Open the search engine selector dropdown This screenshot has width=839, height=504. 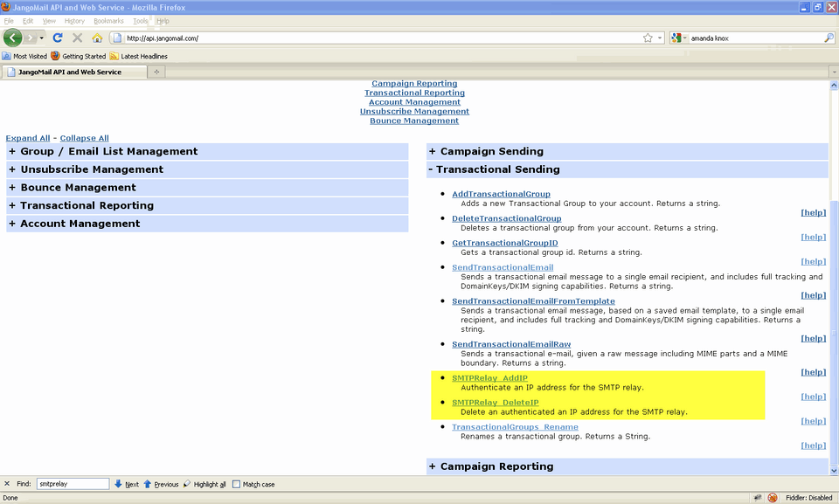[x=679, y=38]
